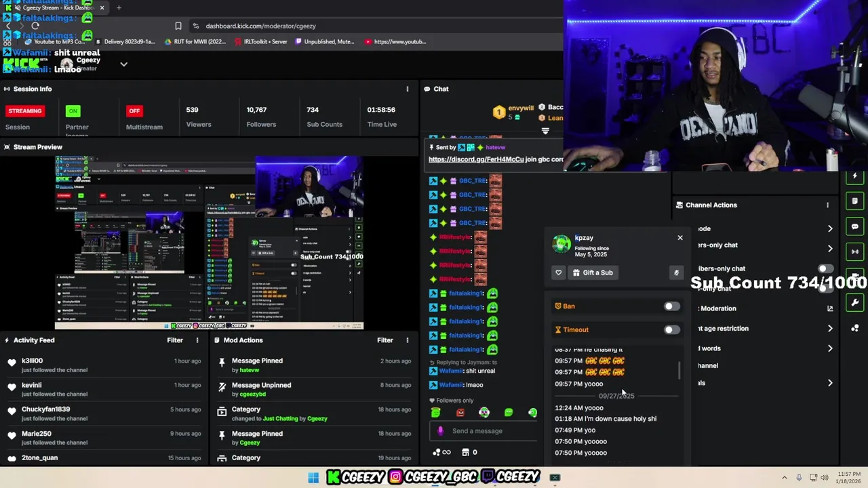The image size is (868, 488).
Task: Open the Mod Actions Filter
Action: [x=385, y=340]
